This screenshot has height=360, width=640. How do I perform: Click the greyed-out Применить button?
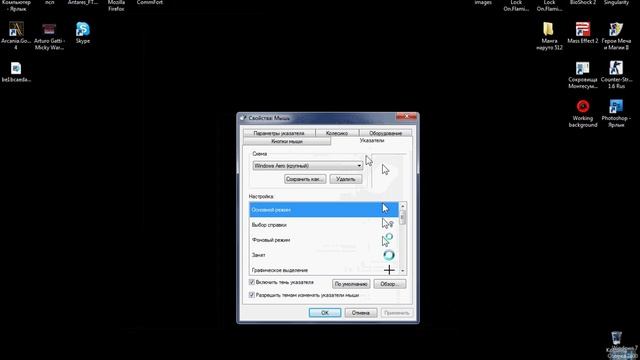(396, 313)
